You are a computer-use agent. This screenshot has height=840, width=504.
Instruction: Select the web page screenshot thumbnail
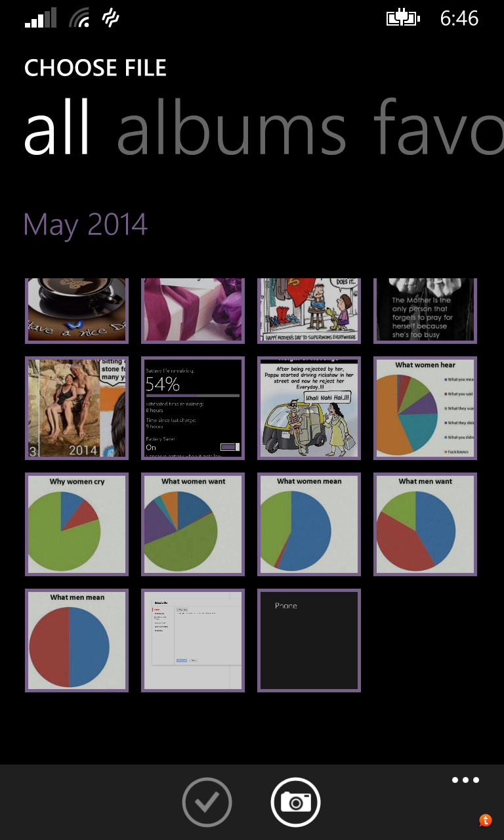[x=193, y=640]
